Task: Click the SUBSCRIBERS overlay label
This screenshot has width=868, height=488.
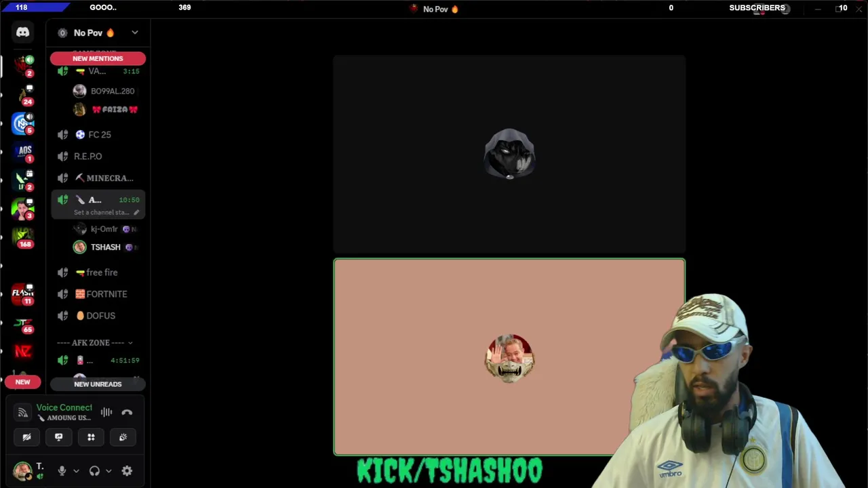Action: 757,7
